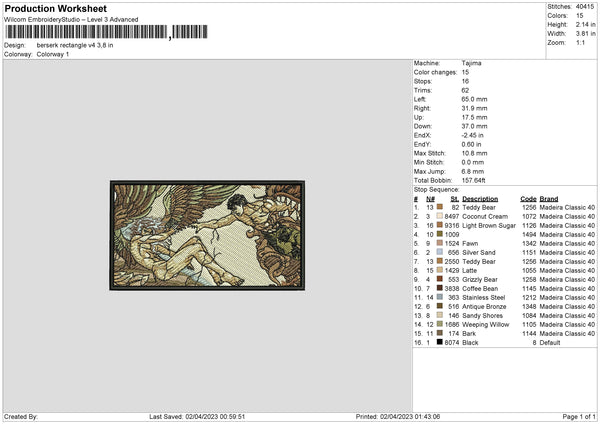Click Height value 2.14 in
This screenshot has height=424, width=600.
pos(585,24)
